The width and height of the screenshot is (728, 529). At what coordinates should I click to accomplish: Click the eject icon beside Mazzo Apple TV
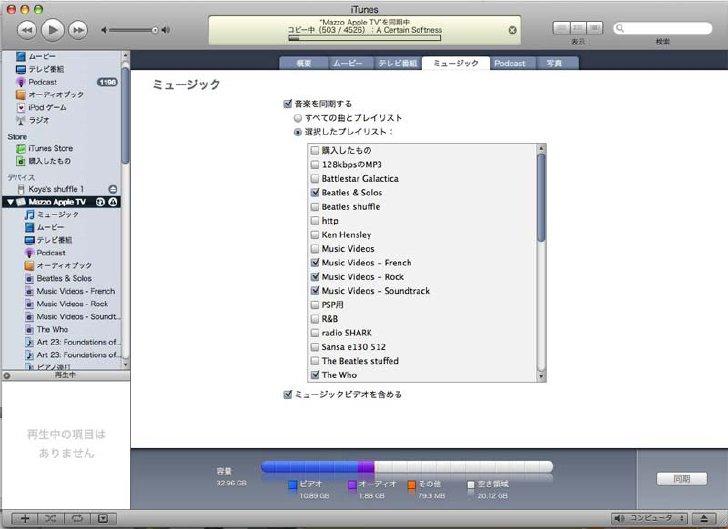[x=113, y=202]
